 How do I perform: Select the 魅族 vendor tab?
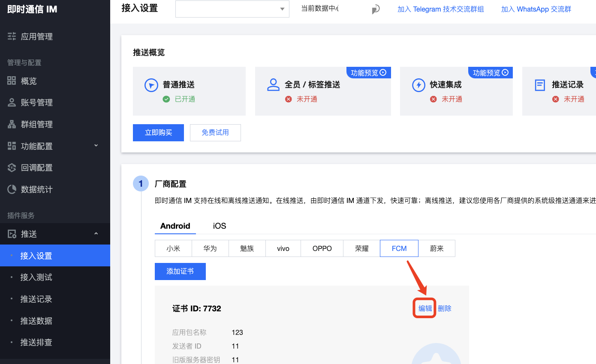[x=247, y=248]
